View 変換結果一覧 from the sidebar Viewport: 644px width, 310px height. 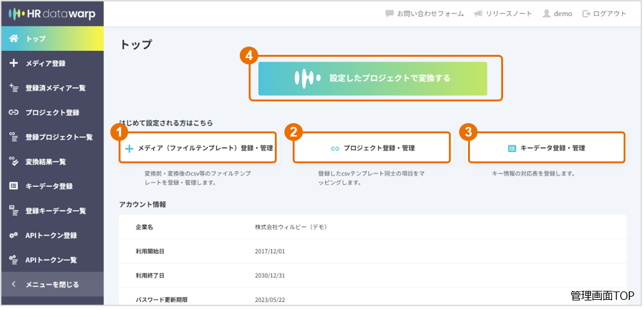click(52, 162)
